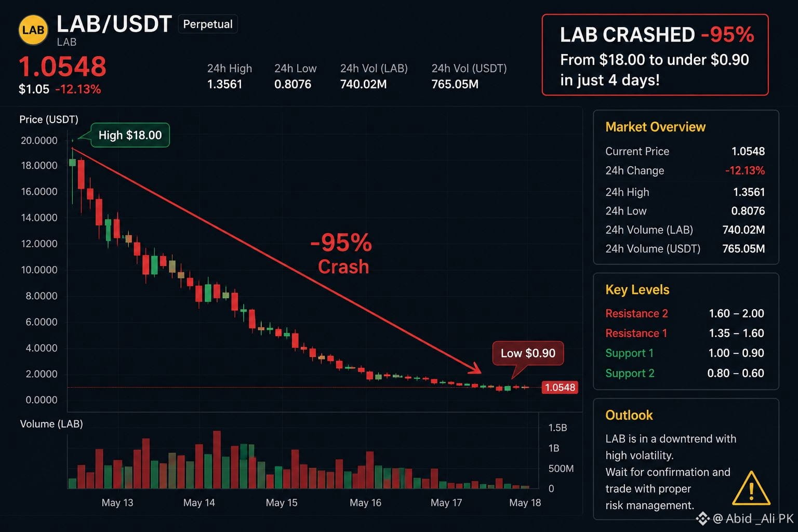Screen dimensions: 798x532
Task: Click the 765.05M value under 24h Vol (USDT)
Action: pos(455,84)
